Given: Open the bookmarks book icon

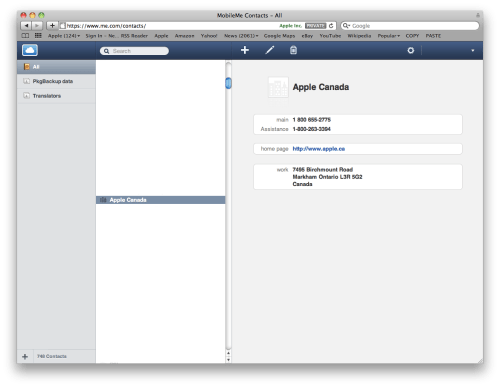Looking at the screenshot, I should point(25,36).
